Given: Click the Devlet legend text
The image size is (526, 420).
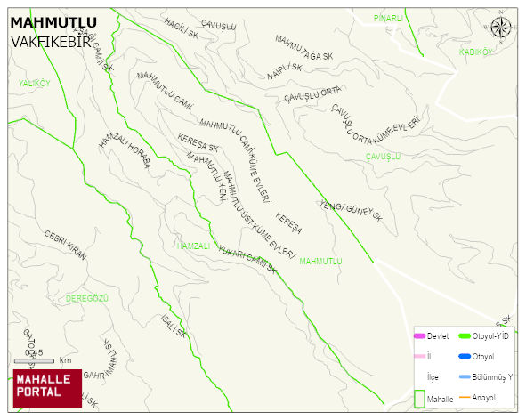Looking at the screenshot, I should click(x=438, y=336).
